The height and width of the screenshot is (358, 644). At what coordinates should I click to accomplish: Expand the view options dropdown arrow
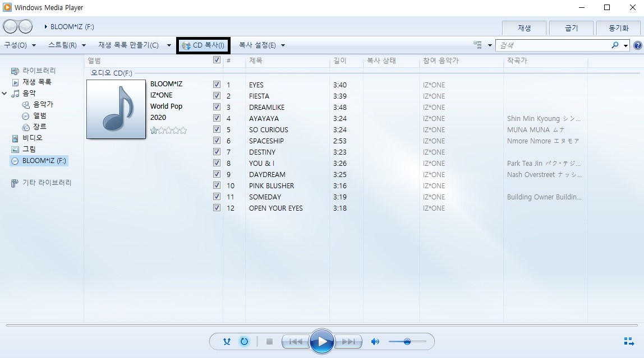(x=490, y=45)
